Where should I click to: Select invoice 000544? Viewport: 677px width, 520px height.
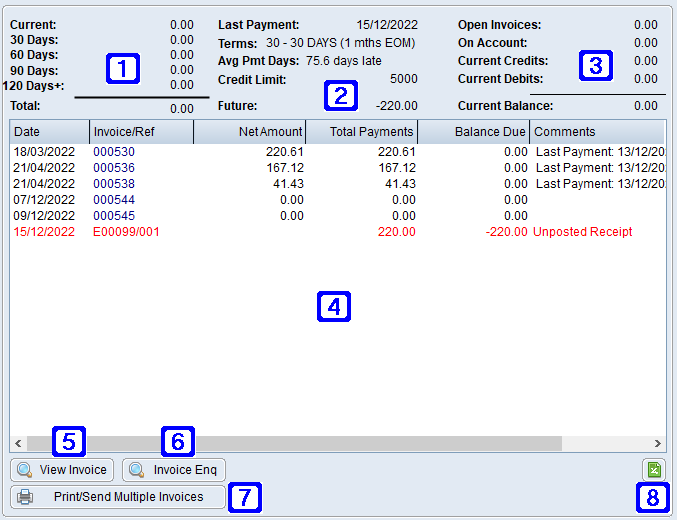113,199
